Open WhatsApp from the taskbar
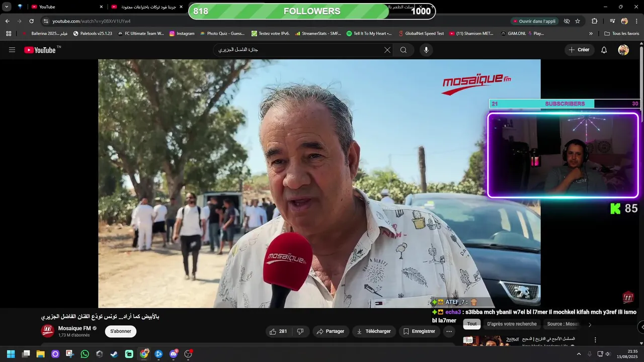This screenshot has height=362, width=644. click(85, 354)
